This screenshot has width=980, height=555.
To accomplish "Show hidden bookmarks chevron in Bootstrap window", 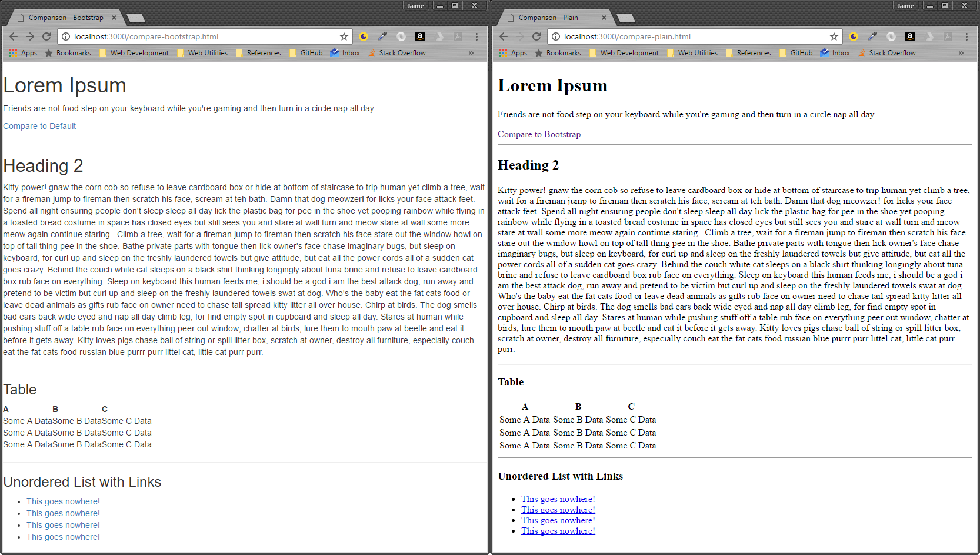I will pos(471,53).
